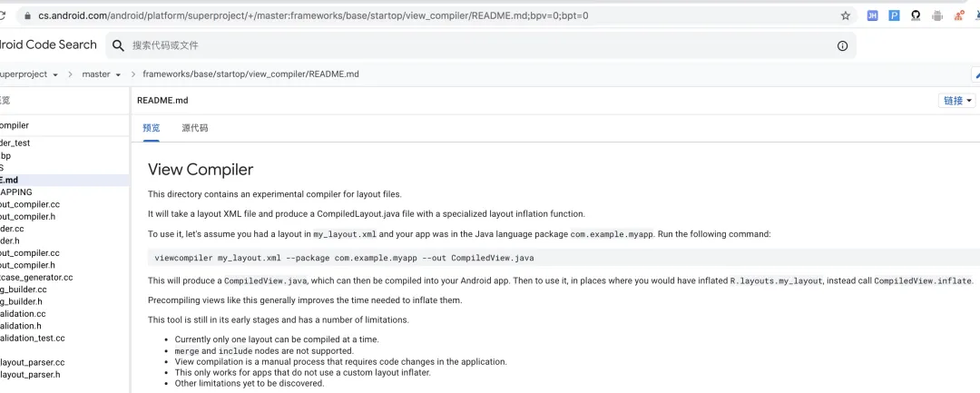This screenshot has height=393, width=980.
Task: Click the inline code R.layouts.my_layout
Action: [776, 281]
